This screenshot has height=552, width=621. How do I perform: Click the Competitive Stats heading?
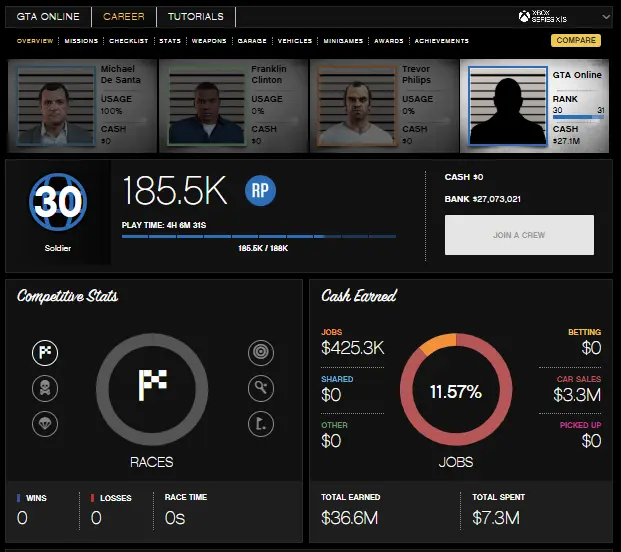coord(67,296)
